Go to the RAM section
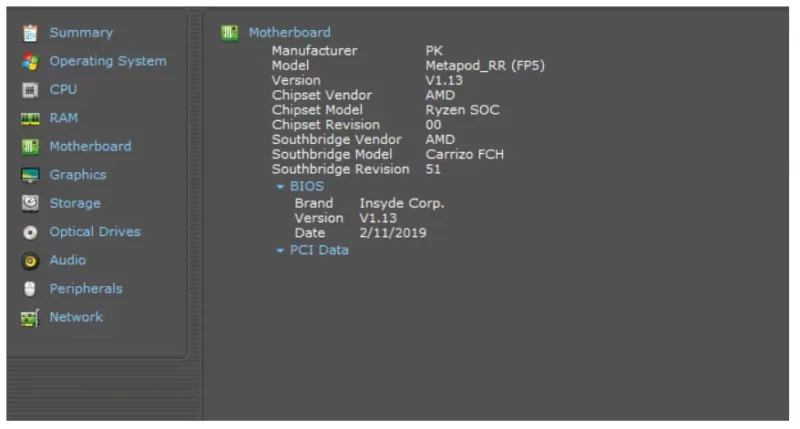This screenshot has height=429, width=800. (64, 118)
